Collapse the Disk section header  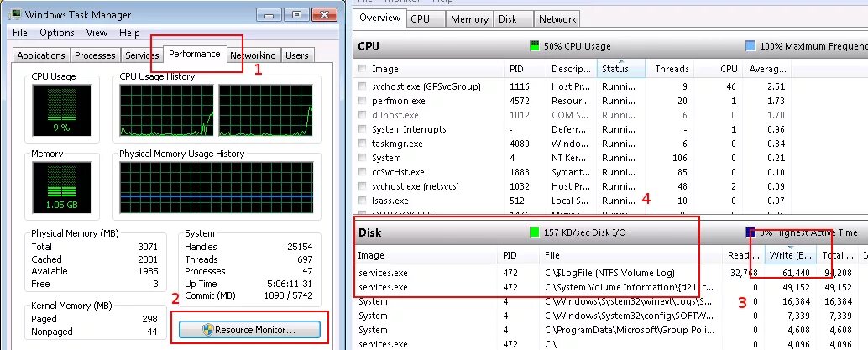click(x=610, y=232)
